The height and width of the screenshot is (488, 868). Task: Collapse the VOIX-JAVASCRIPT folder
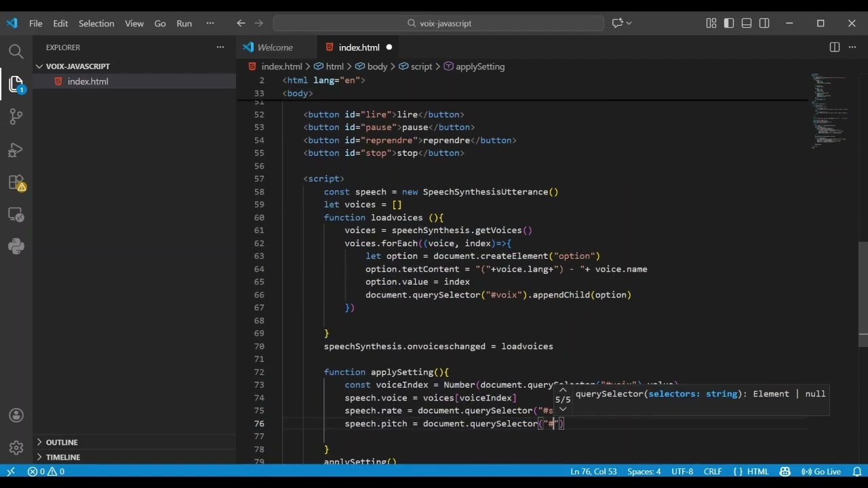(x=134, y=66)
